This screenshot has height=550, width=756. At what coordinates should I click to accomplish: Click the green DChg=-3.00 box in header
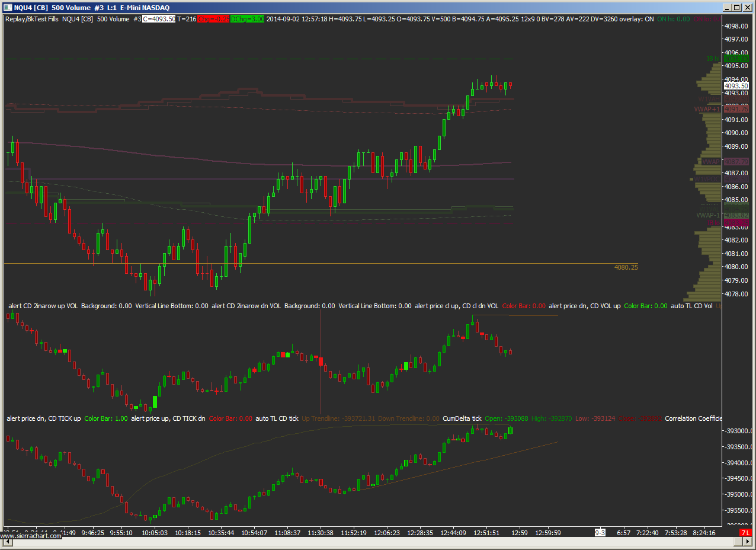pyautogui.click(x=247, y=19)
